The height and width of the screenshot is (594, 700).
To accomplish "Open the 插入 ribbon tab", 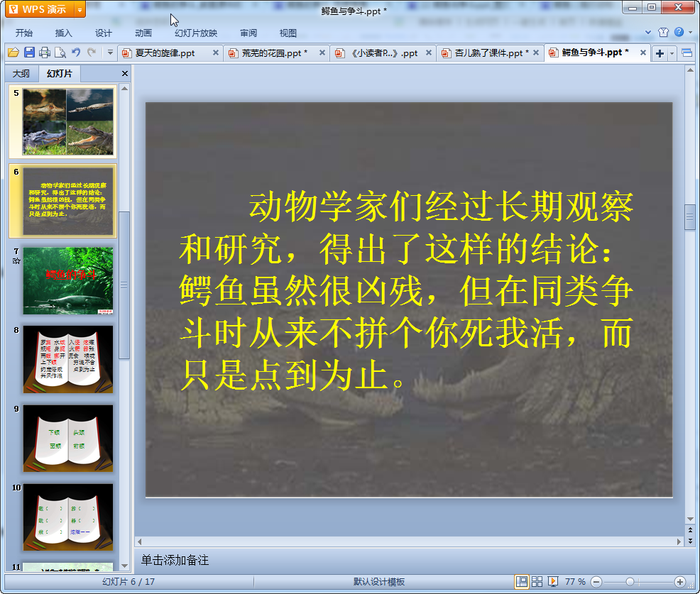I will pos(64,33).
